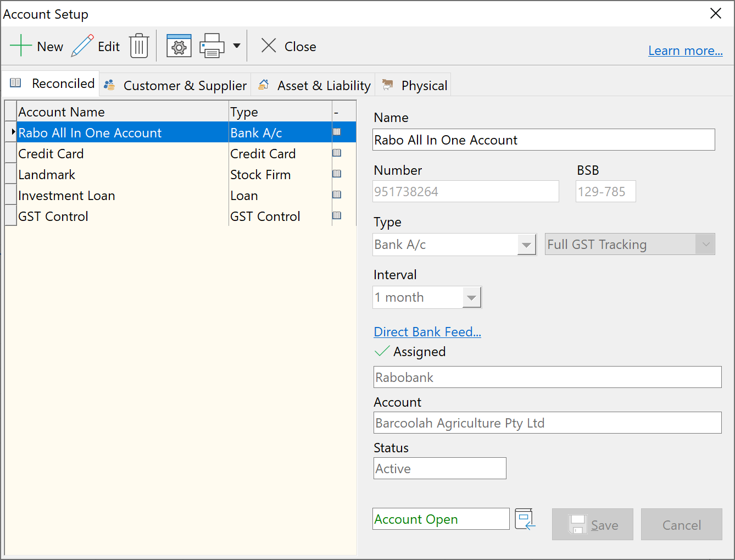Click the Asset & Liability house icon
The height and width of the screenshot is (560, 735).
pos(264,84)
